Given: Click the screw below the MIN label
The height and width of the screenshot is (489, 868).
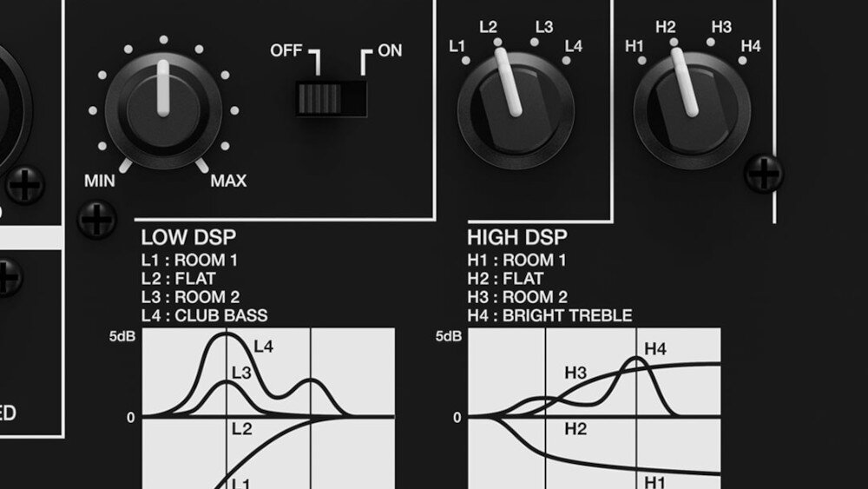Looking at the screenshot, I should [x=96, y=219].
